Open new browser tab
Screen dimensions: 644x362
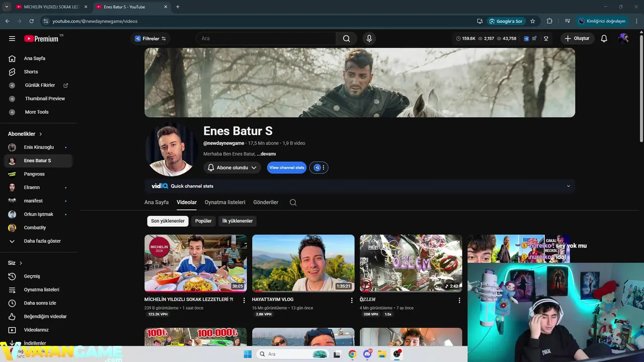tap(178, 7)
